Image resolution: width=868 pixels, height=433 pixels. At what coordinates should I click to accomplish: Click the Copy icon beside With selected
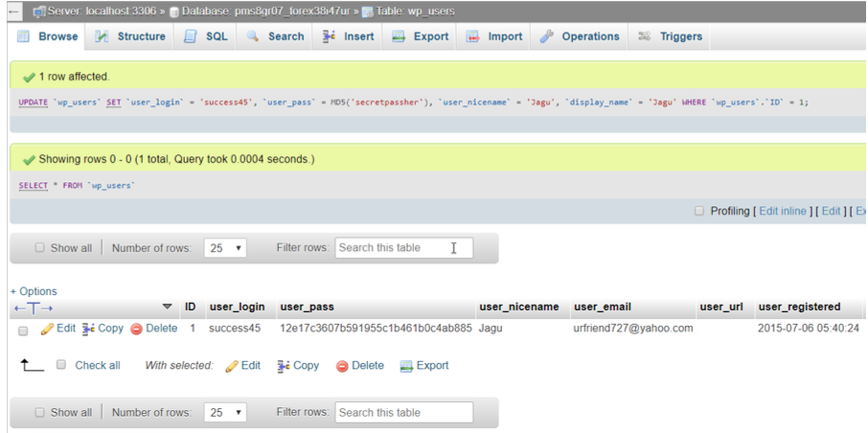tap(283, 366)
